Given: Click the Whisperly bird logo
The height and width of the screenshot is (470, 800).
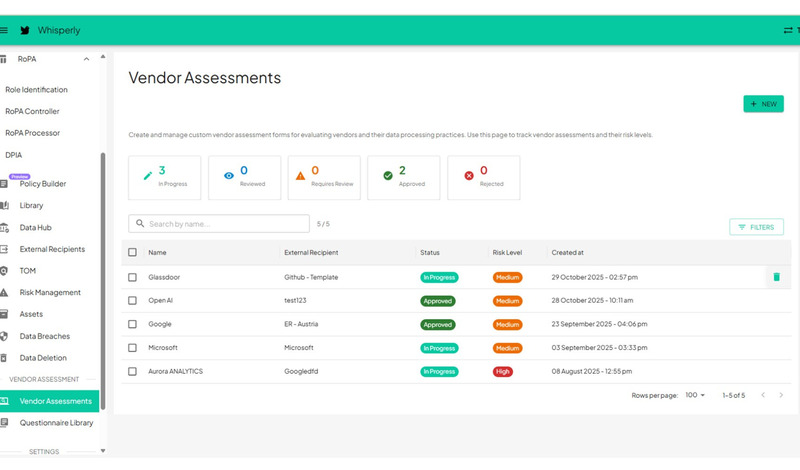Looking at the screenshot, I should point(24,30).
